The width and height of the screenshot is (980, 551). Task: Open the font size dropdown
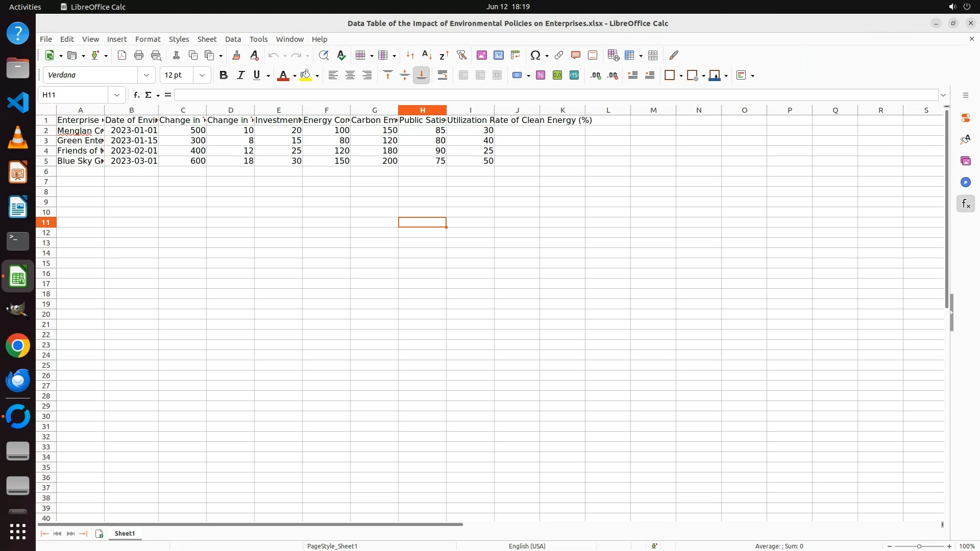pos(202,76)
